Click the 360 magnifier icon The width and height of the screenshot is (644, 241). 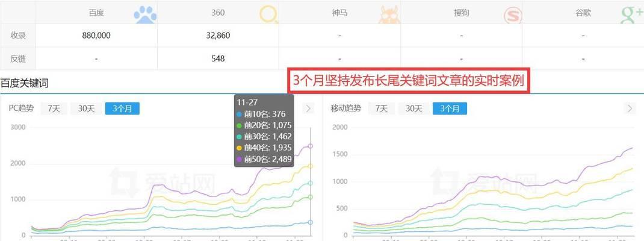(x=269, y=15)
